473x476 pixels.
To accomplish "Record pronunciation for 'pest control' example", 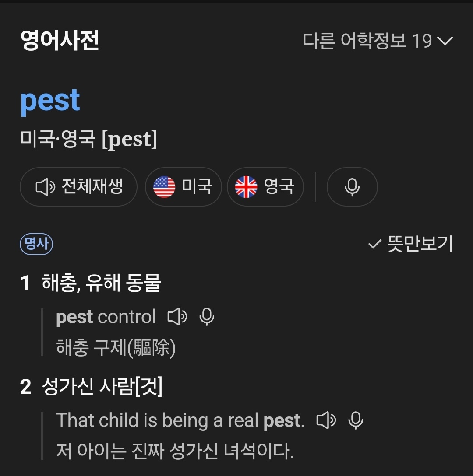I will (x=207, y=317).
